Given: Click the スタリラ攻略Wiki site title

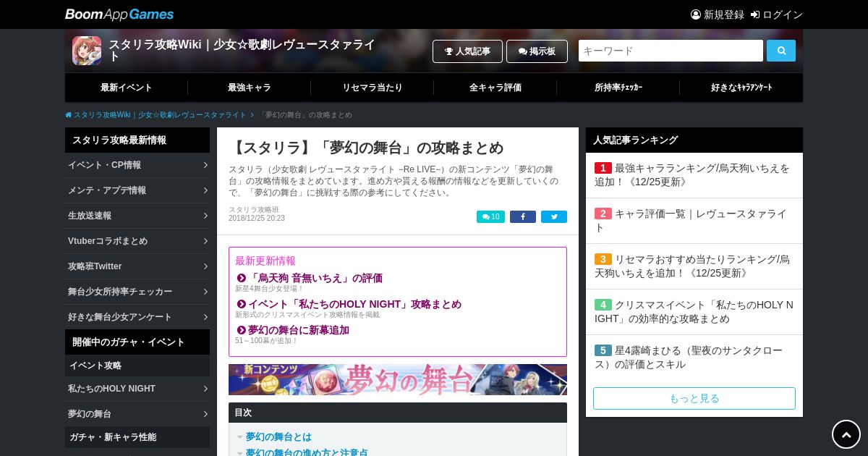Looking at the screenshot, I should click(x=242, y=50).
